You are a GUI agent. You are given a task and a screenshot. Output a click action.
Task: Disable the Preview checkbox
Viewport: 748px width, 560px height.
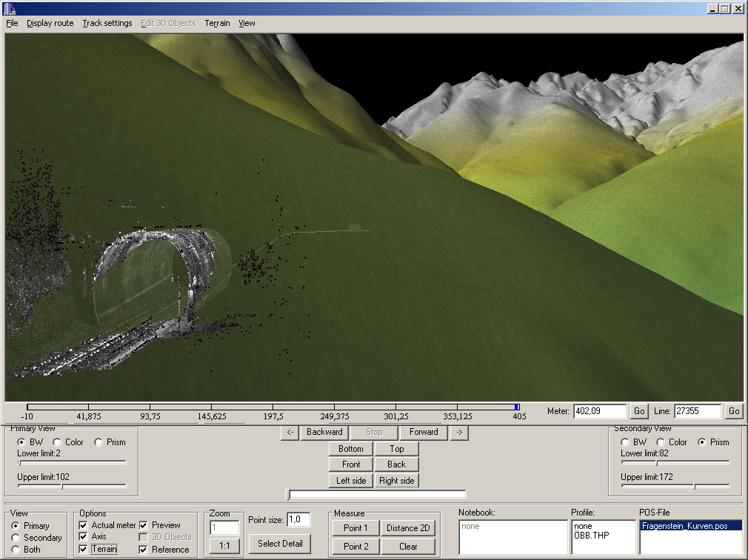click(x=144, y=525)
